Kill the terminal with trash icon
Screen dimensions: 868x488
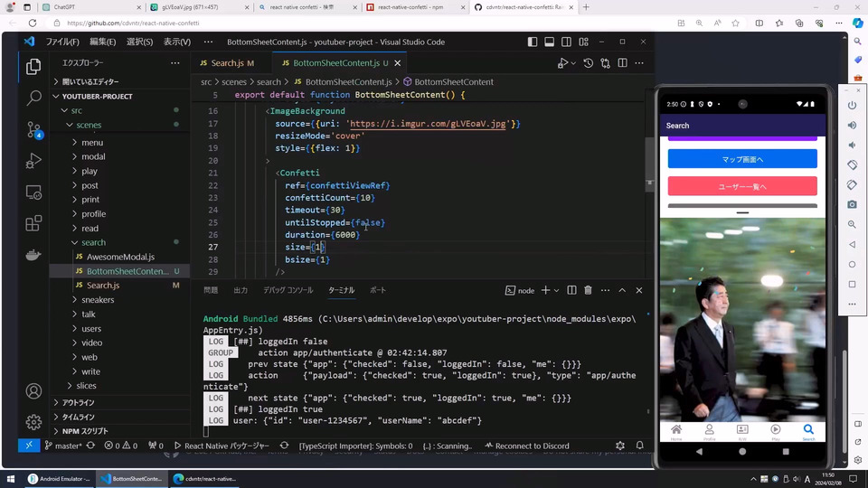tap(588, 290)
